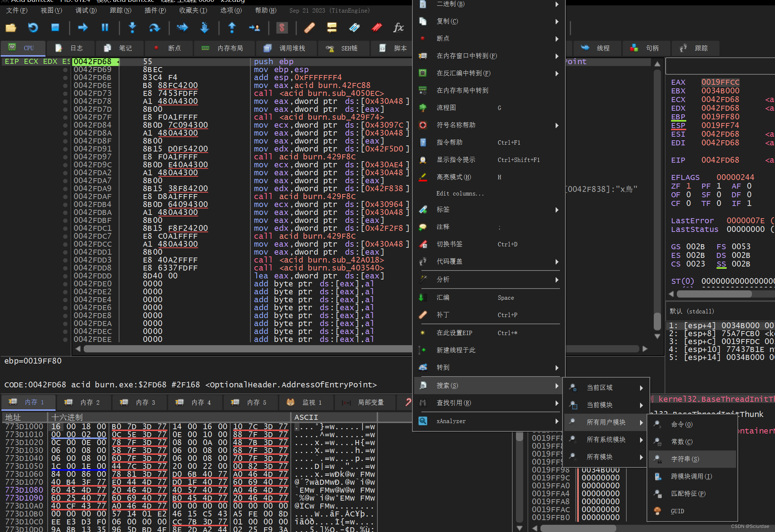
Task: Pause execution with the pause icon
Action: 105,27
